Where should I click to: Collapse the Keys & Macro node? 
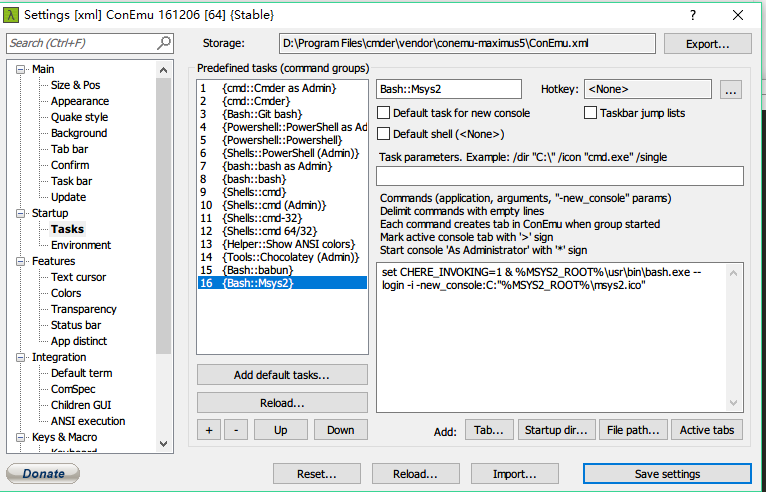point(20,437)
